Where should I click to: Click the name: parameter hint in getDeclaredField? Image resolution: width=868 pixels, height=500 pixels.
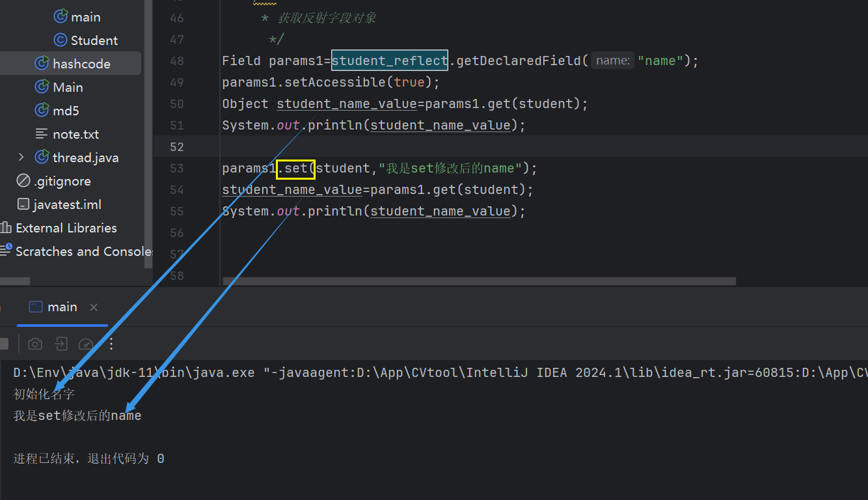click(612, 61)
